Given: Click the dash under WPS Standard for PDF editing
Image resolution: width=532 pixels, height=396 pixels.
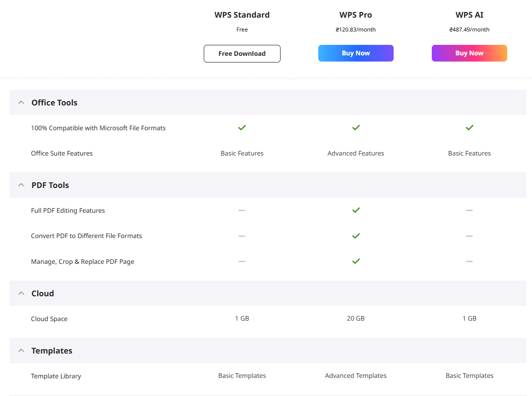Looking at the screenshot, I should point(242,210).
